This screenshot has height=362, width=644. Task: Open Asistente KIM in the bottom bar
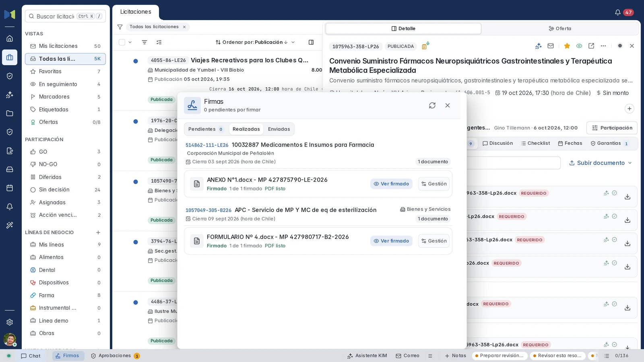[367, 356]
